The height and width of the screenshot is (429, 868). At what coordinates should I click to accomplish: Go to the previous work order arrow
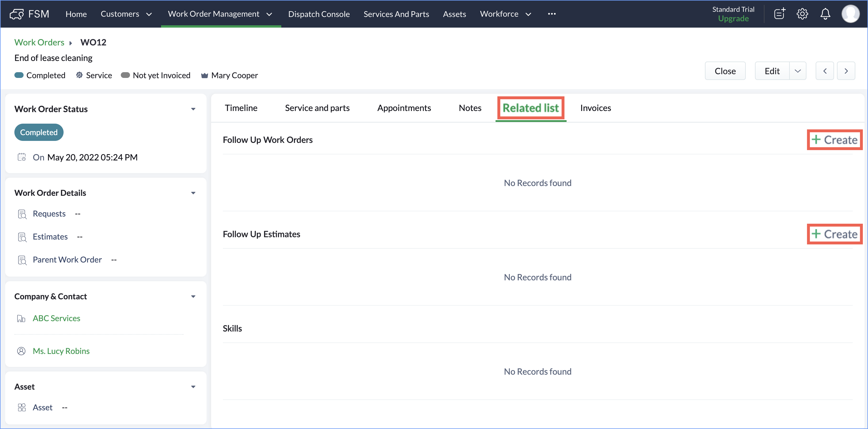point(825,71)
